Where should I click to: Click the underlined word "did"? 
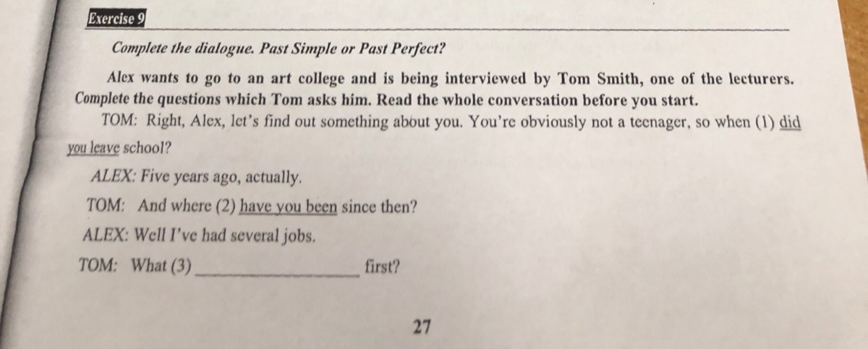click(x=790, y=121)
